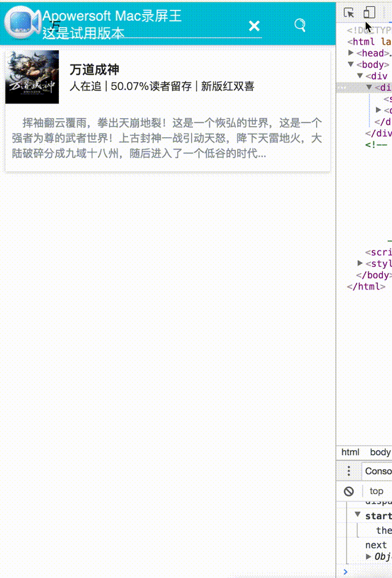Select 'body' in the breadcrumb bar
The width and height of the screenshot is (392, 578).
point(380,452)
